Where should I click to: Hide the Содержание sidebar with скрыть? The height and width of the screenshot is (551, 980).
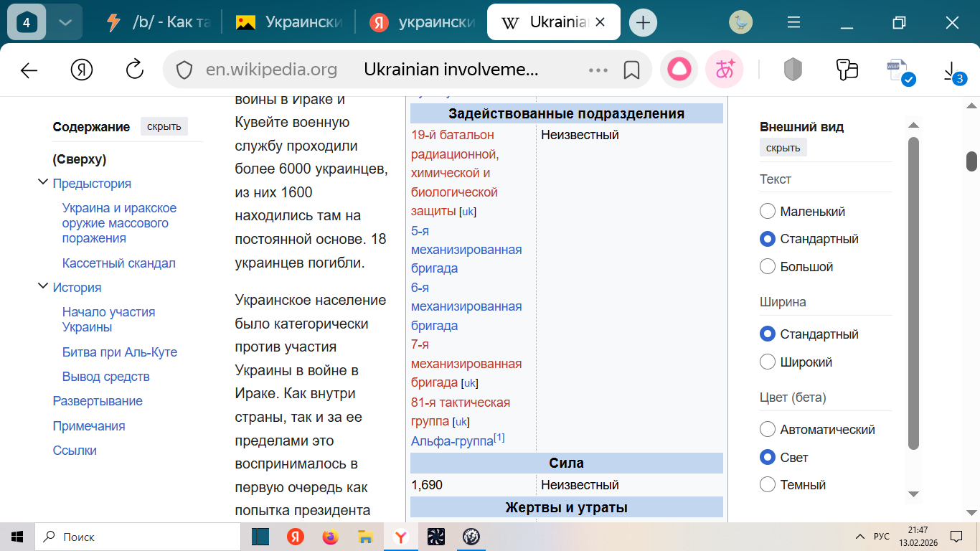(x=164, y=127)
